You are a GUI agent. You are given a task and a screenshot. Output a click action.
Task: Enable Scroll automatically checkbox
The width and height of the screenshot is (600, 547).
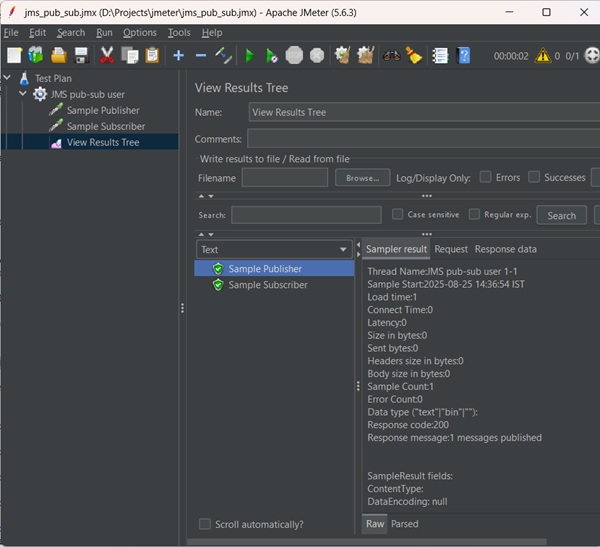tap(205, 524)
